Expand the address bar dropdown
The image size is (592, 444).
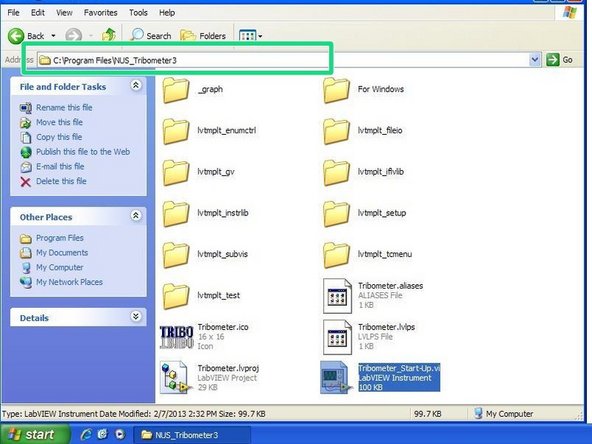coord(535,60)
